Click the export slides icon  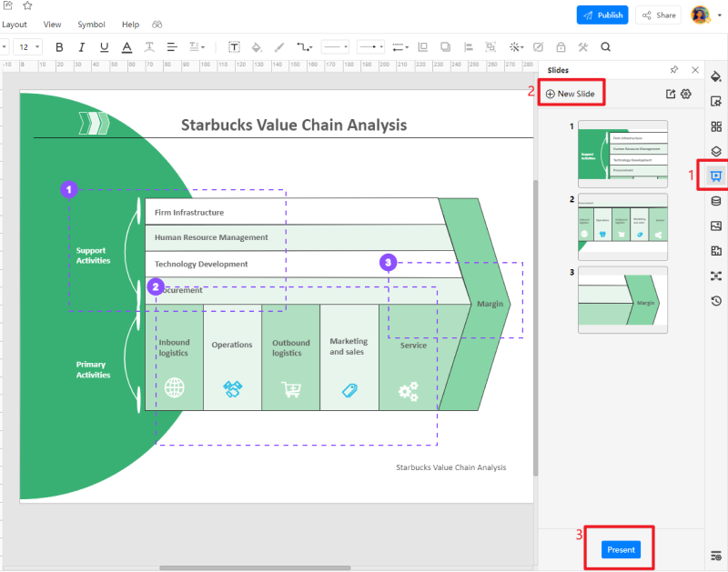click(x=671, y=95)
